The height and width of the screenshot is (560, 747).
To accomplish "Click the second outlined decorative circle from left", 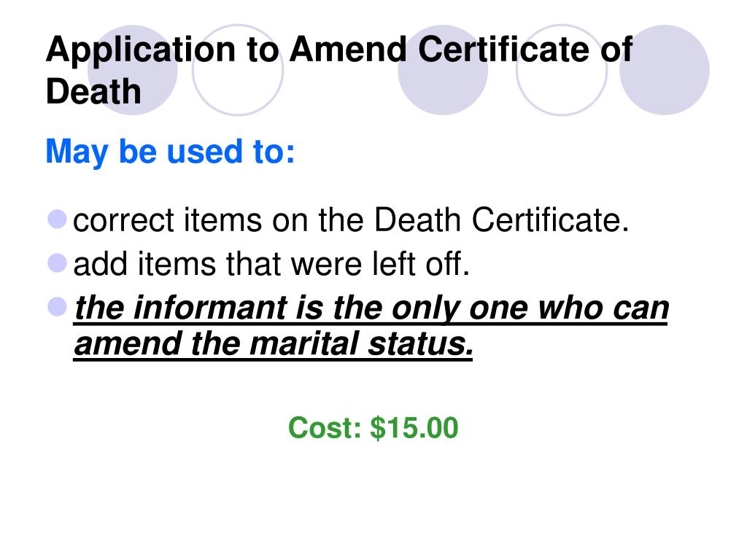I will coord(562,70).
